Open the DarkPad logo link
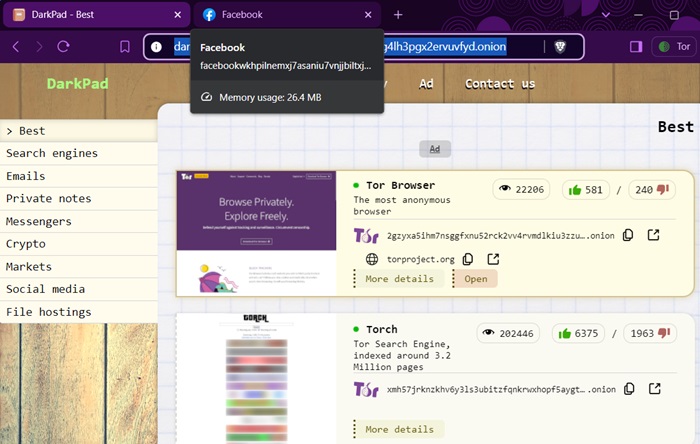Screen dimensions: 700x444 (x=78, y=83)
